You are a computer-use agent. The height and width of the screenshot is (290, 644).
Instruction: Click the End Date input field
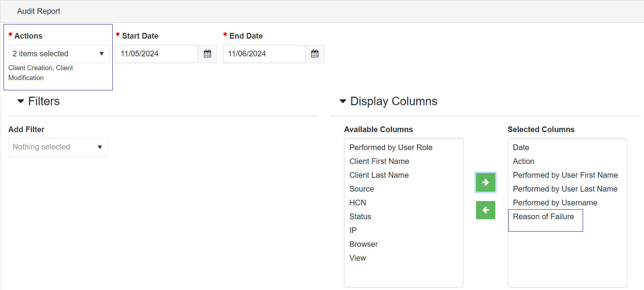coord(264,54)
